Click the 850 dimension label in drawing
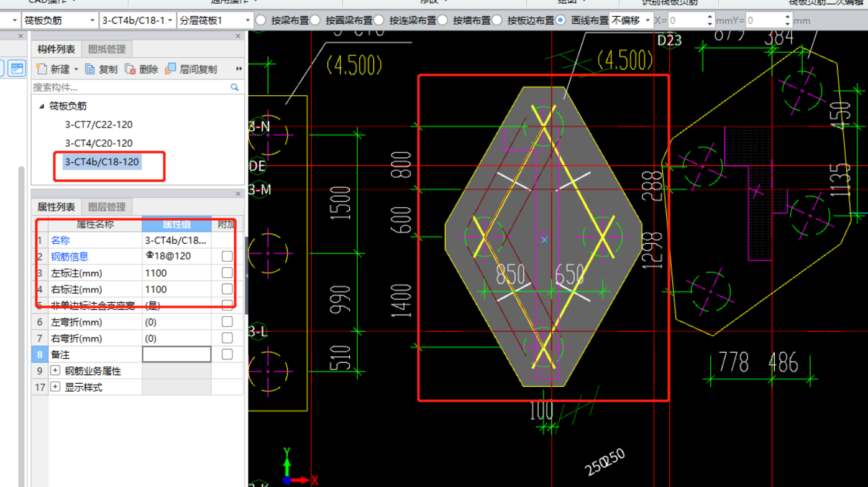Viewport: 868px width, 487px height. tap(511, 274)
